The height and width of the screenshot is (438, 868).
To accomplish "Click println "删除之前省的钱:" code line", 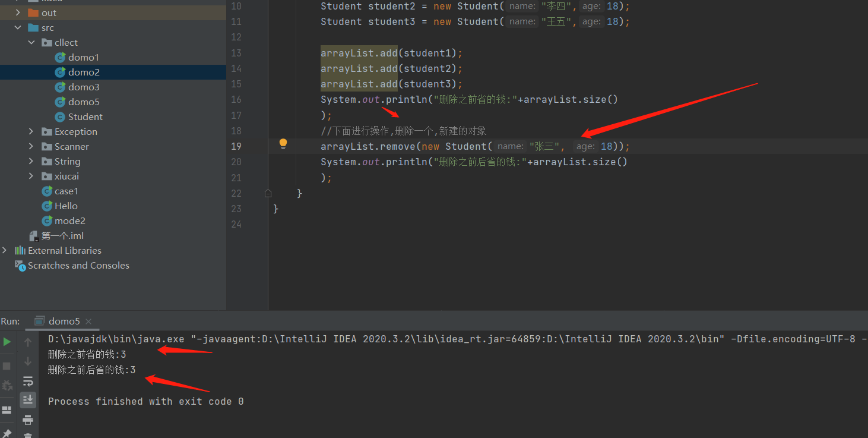I will click(x=470, y=99).
